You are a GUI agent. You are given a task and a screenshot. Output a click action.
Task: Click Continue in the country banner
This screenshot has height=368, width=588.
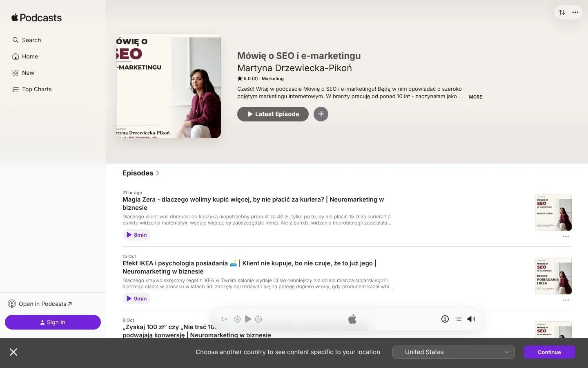click(549, 352)
